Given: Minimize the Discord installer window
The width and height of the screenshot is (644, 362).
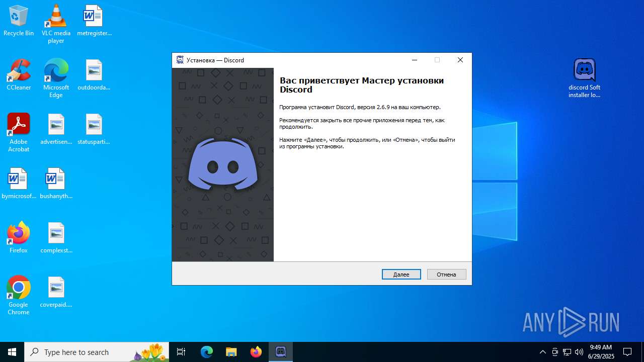Looking at the screenshot, I should pos(415,60).
